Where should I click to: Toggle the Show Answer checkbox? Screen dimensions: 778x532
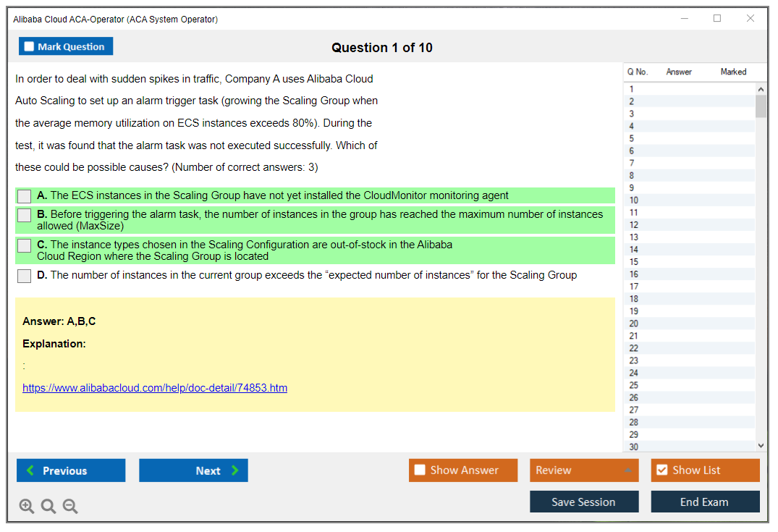click(x=420, y=470)
